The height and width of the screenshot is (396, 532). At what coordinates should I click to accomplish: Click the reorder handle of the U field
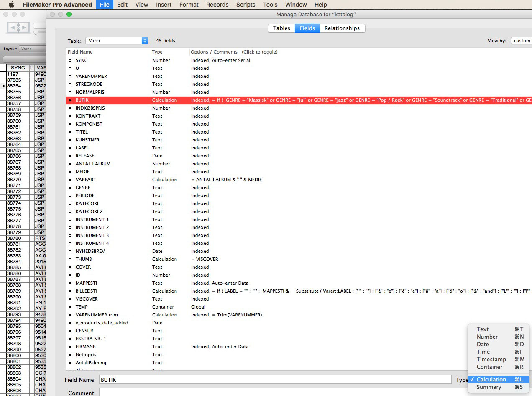pos(70,68)
